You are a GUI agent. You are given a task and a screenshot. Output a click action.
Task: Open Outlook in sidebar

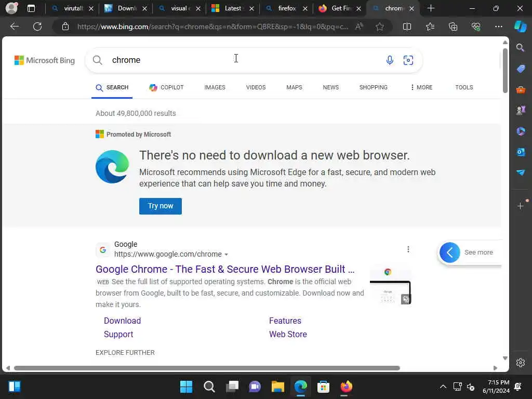(x=521, y=152)
